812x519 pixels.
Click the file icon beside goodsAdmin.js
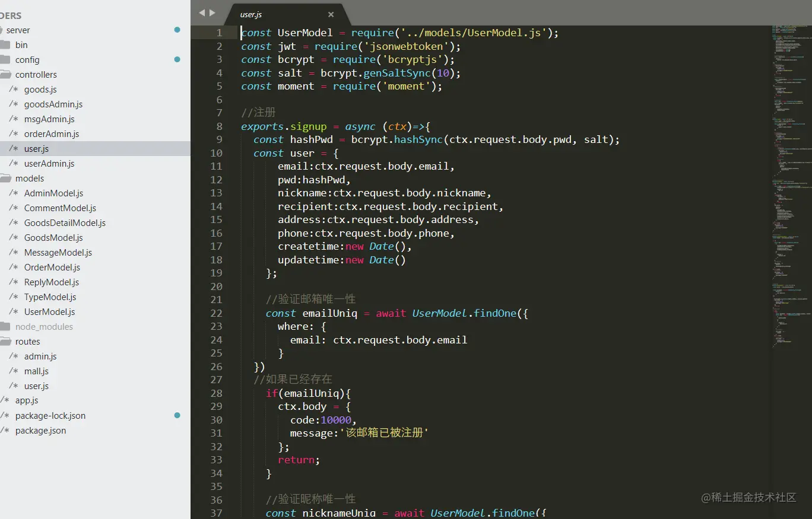14,104
